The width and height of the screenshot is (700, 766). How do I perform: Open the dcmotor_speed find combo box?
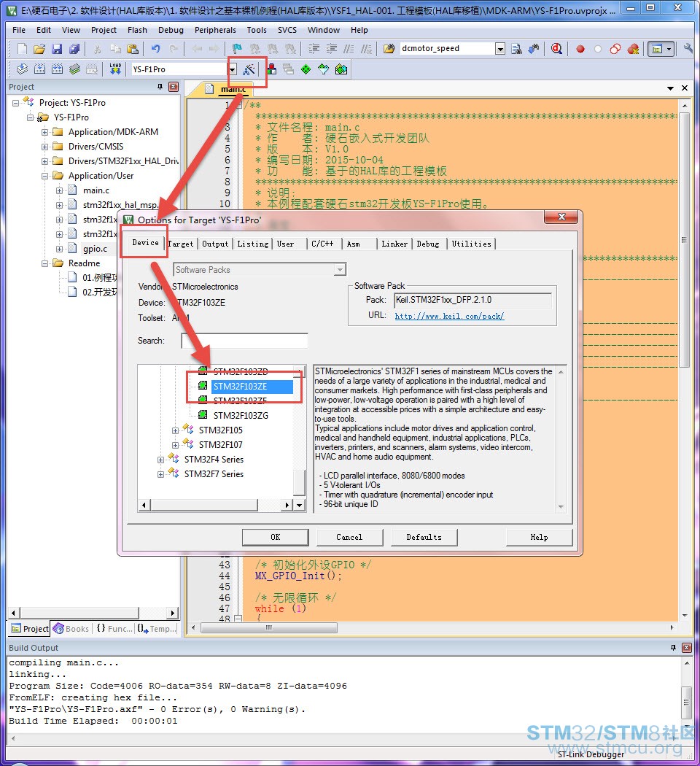(500, 48)
